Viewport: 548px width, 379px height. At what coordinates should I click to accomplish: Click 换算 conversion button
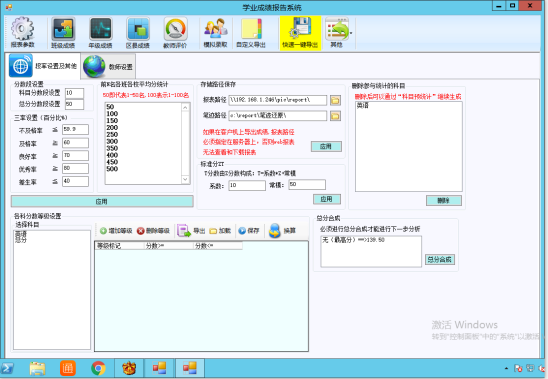coord(282,231)
